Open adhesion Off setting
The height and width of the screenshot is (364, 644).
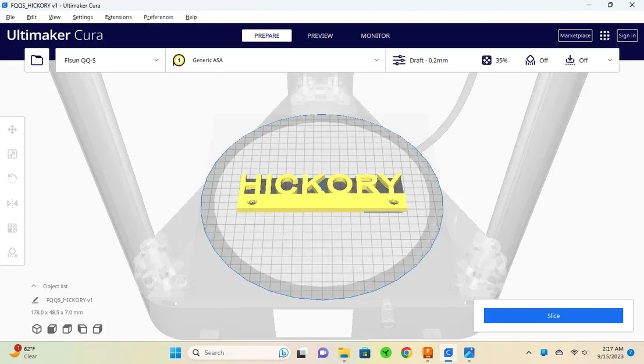pos(577,61)
